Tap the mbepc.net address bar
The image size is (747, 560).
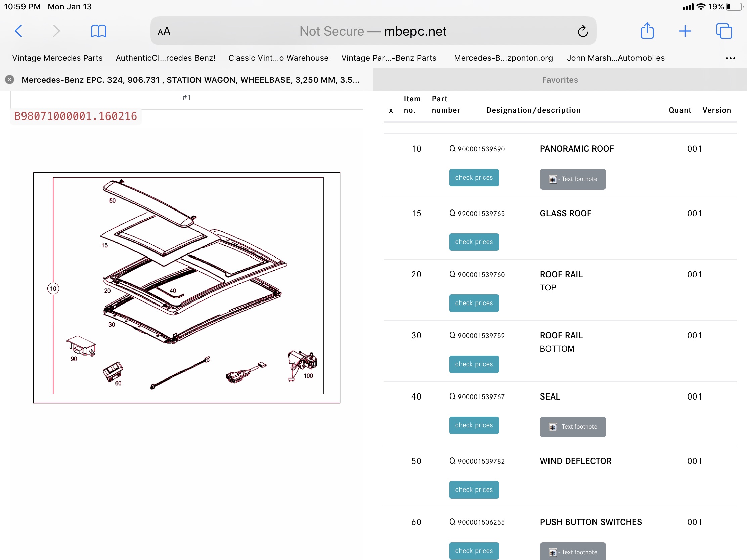[x=373, y=31]
